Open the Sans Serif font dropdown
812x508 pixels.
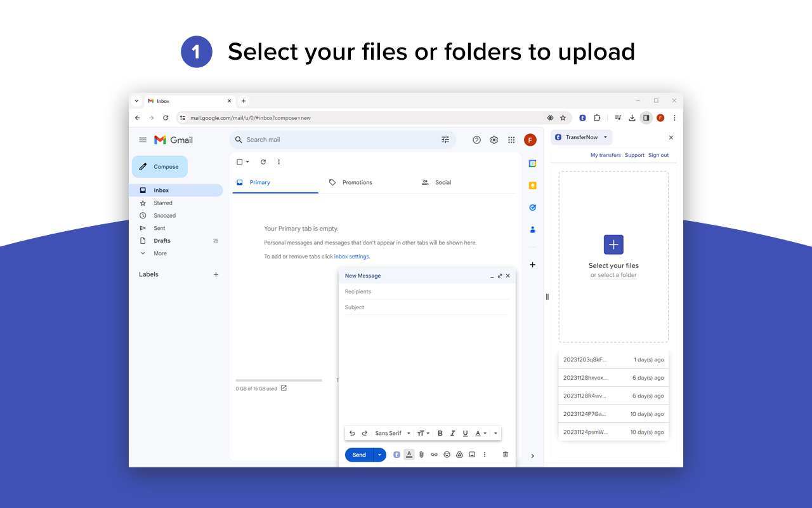(x=390, y=432)
